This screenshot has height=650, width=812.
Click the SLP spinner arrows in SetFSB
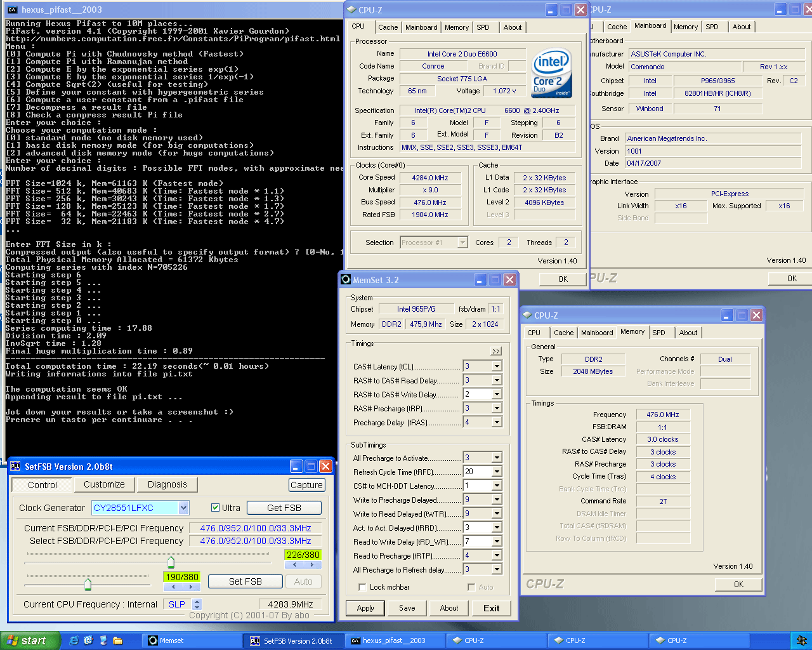click(x=197, y=604)
